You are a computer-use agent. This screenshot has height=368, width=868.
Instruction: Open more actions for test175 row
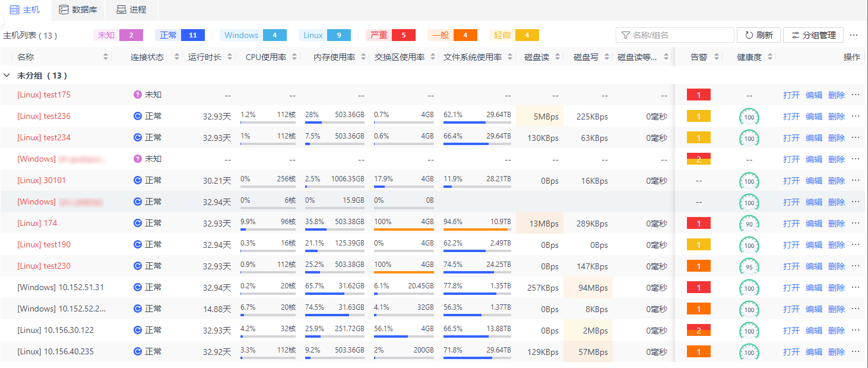[x=856, y=95]
